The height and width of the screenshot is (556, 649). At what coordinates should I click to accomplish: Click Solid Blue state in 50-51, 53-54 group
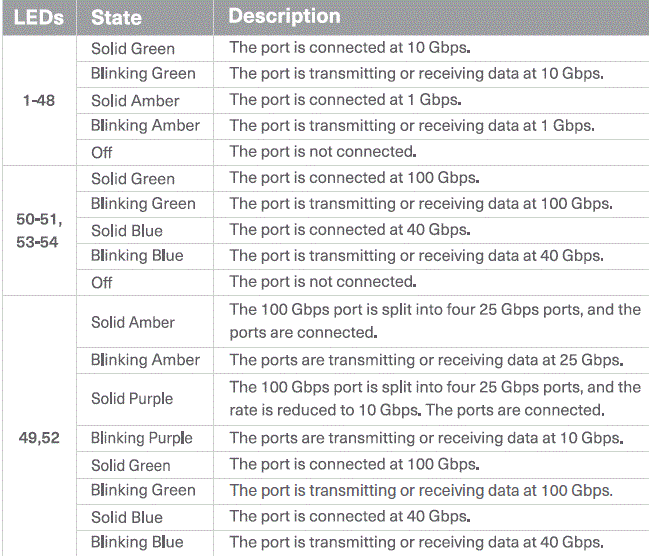(x=127, y=230)
